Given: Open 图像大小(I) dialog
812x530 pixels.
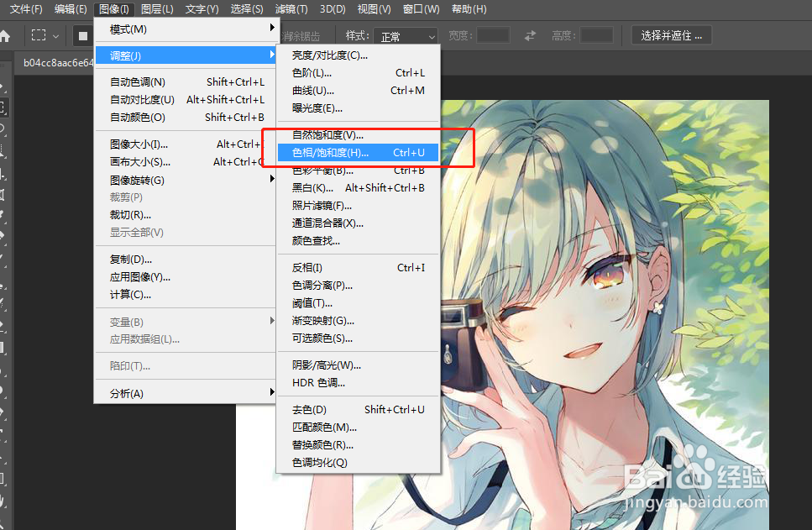Looking at the screenshot, I should click(x=187, y=144).
